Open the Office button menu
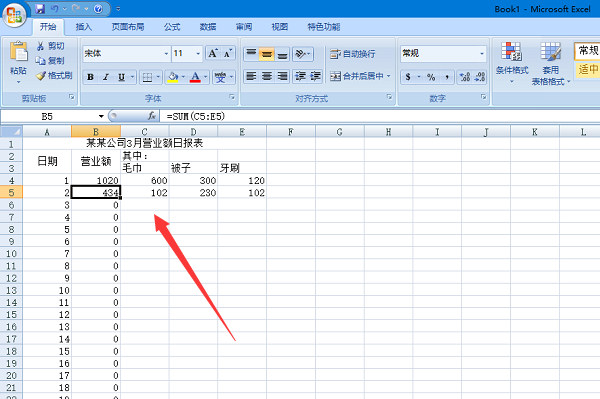The width and height of the screenshot is (600, 399). coord(14,15)
